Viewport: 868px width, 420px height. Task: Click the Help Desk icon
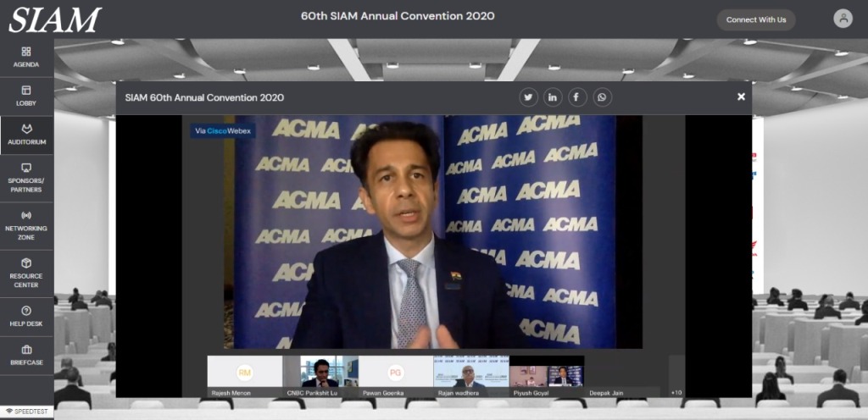(26, 316)
